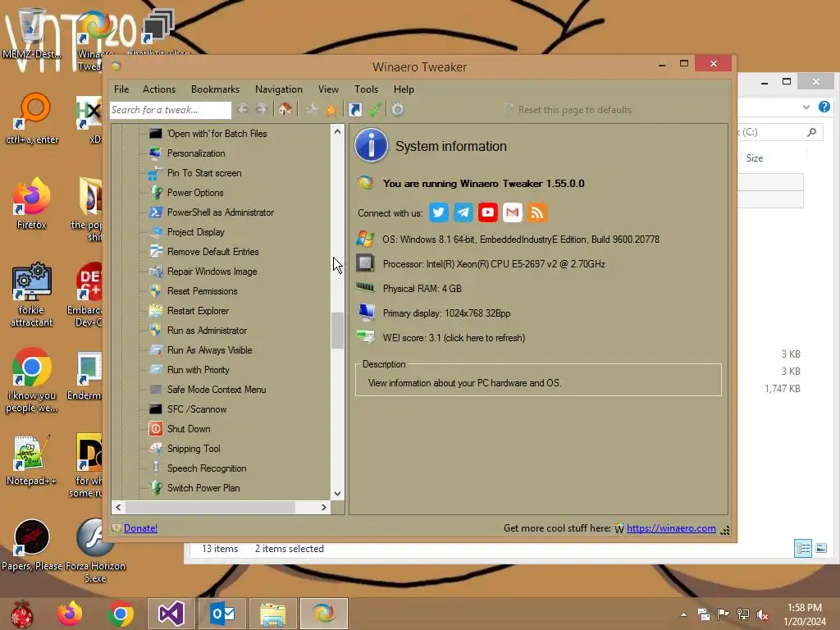Open the Actions menu
840x630 pixels.
[x=159, y=89]
